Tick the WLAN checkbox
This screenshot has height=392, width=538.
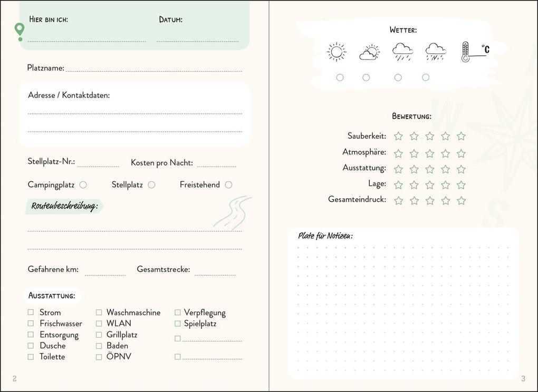(x=99, y=324)
